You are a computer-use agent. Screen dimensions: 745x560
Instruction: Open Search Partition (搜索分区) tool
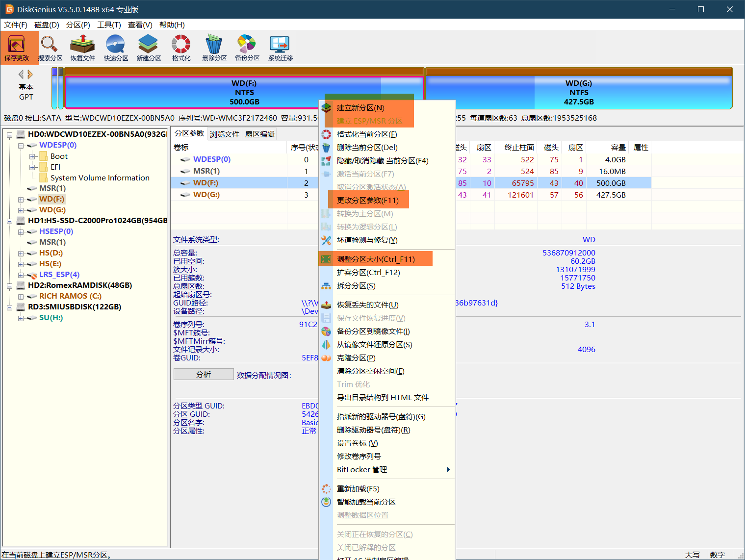pyautogui.click(x=50, y=48)
